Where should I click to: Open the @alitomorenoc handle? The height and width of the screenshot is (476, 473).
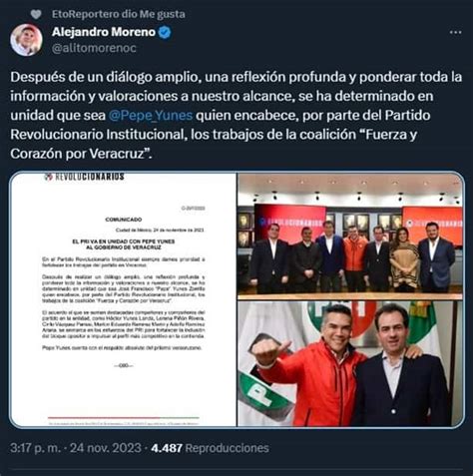[x=94, y=48]
